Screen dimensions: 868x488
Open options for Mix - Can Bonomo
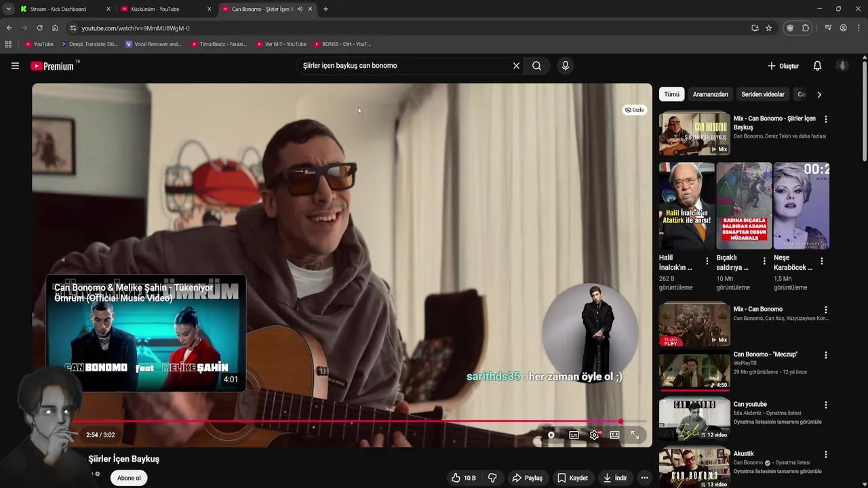[825, 310]
